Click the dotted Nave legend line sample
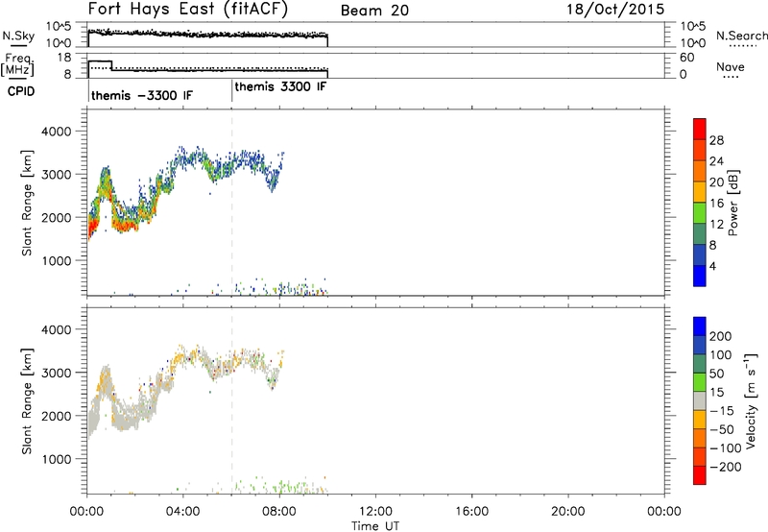The height and width of the screenshot is (532, 768). [731, 77]
